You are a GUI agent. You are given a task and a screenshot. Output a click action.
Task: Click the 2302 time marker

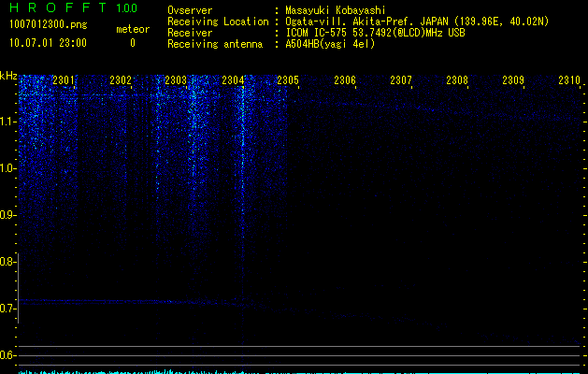[121, 79]
